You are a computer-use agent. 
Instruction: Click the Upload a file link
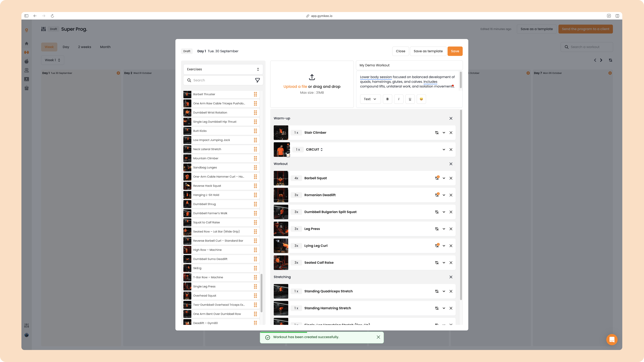295,87
